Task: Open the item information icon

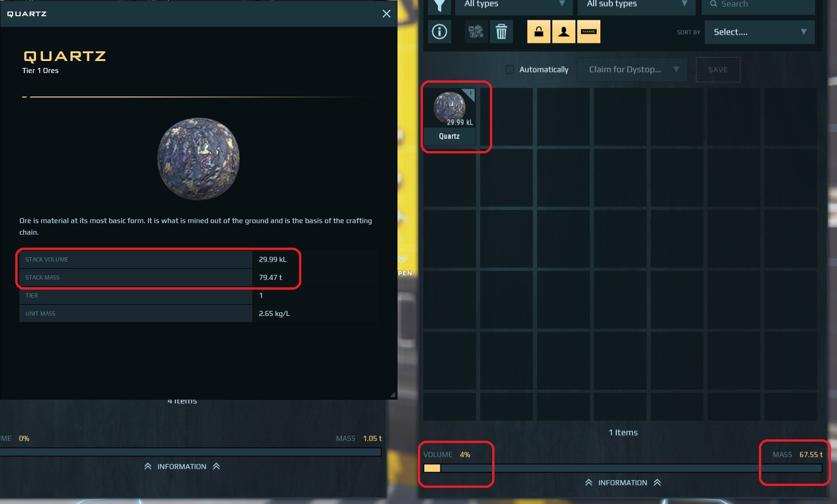Action: (x=439, y=32)
